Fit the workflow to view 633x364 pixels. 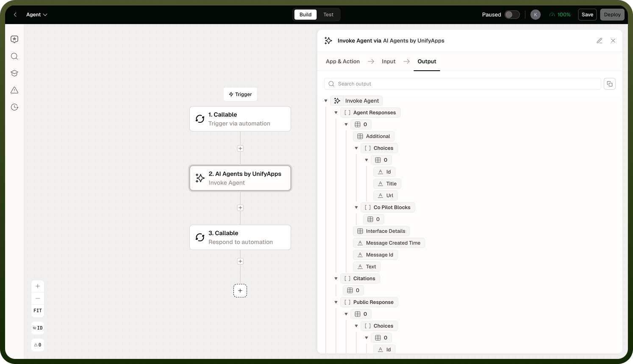pyautogui.click(x=38, y=311)
